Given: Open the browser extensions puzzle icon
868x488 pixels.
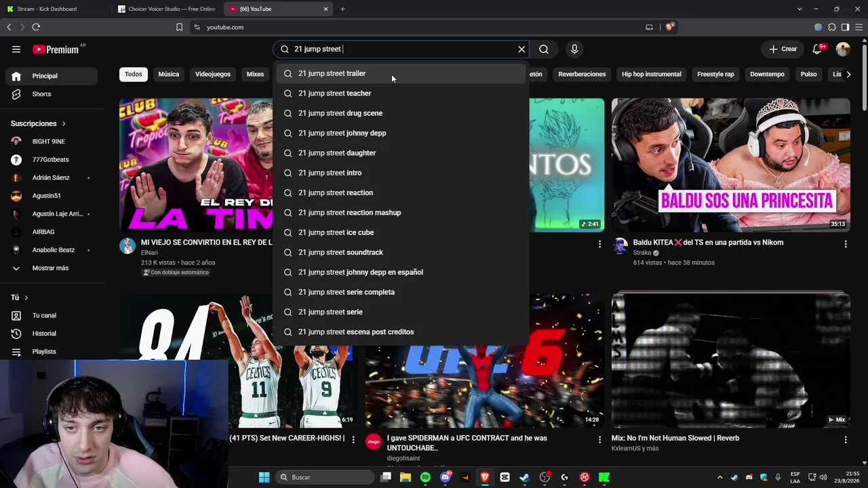Looking at the screenshot, I should (832, 27).
